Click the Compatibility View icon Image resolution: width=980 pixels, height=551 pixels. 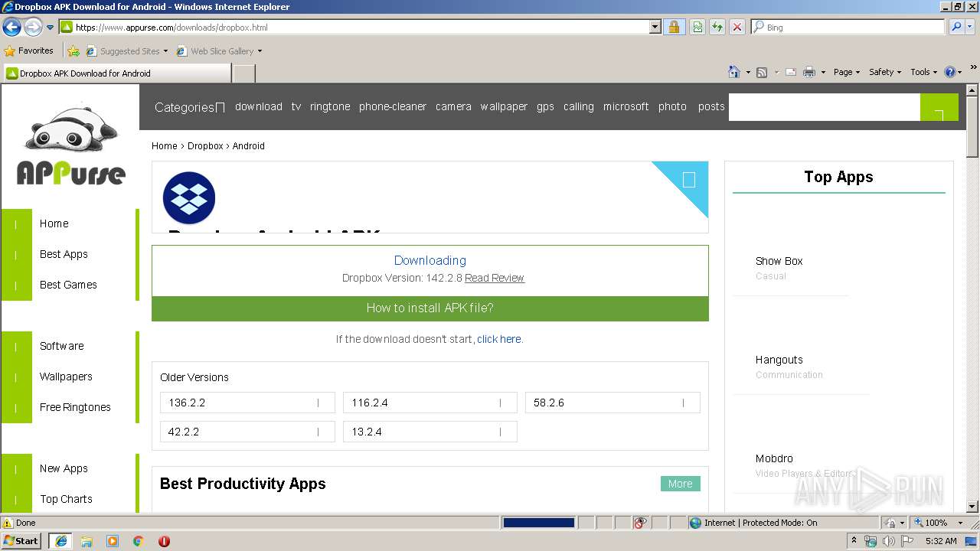pos(697,27)
